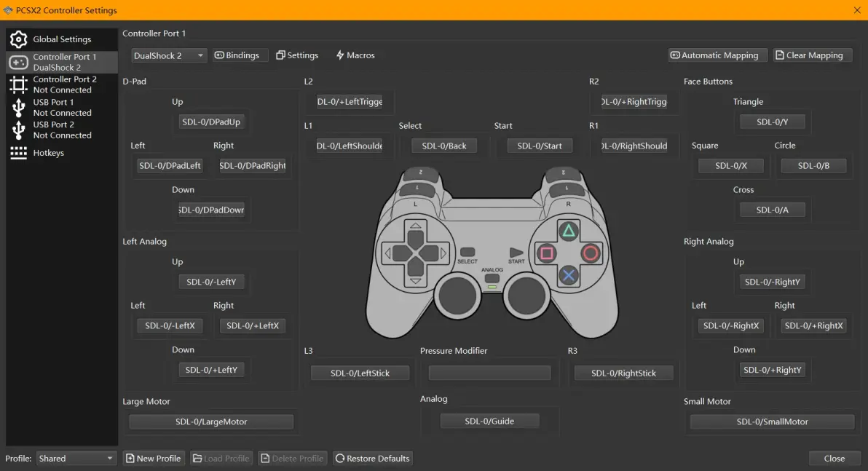Click the left analog stick on controller image
Image resolution: width=868 pixels, height=471 pixels.
[x=457, y=296]
